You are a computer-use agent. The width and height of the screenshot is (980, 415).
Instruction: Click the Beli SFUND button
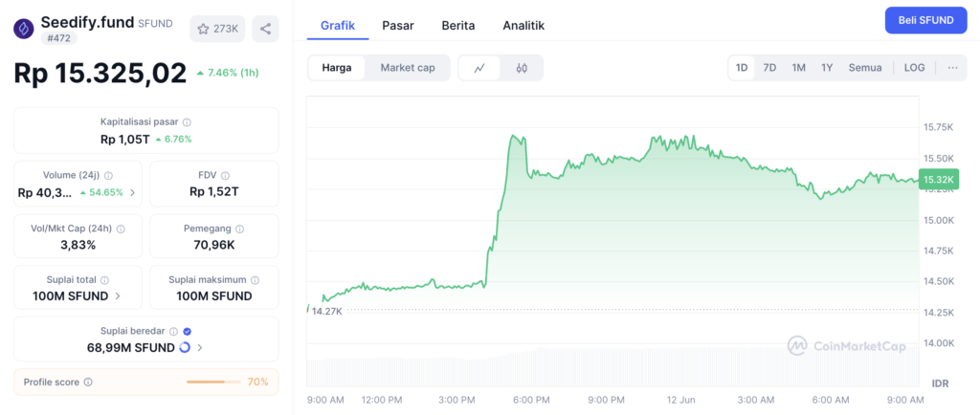[925, 20]
